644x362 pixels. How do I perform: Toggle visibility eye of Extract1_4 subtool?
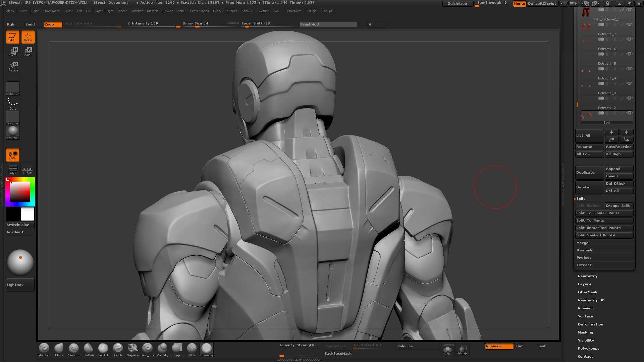[x=630, y=69]
